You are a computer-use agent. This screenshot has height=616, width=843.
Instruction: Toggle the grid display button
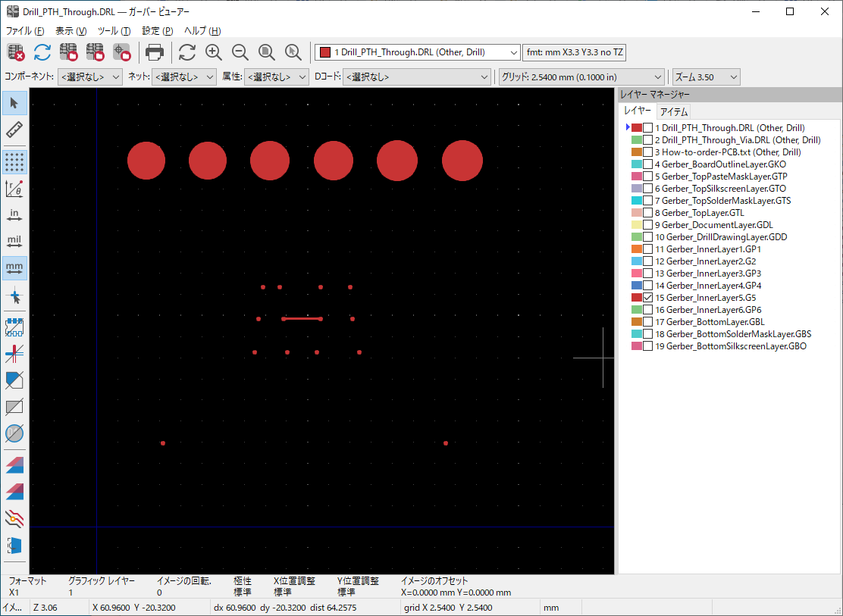[x=14, y=161]
